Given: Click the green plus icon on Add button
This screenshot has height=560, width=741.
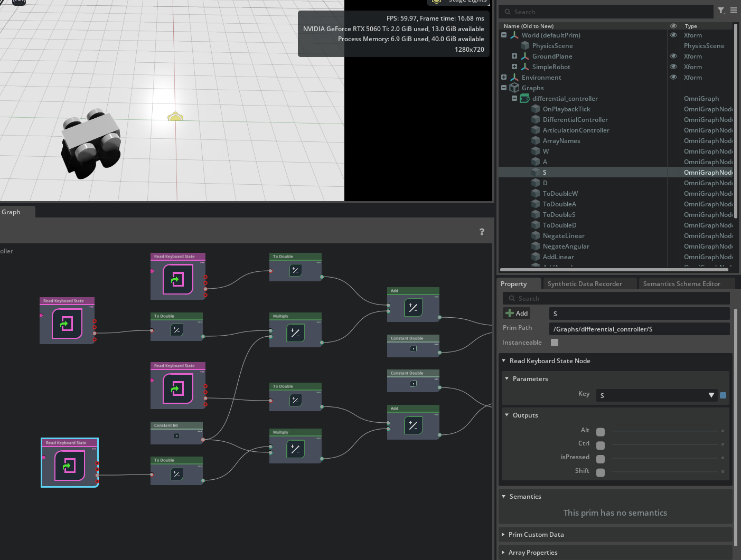Looking at the screenshot, I should [x=510, y=313].
